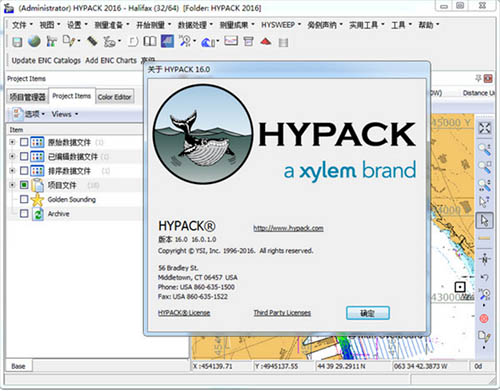Click the hierarchy tree toolbar icon
Image resolution: width=500 pixels, height=391 pixels.
click(x=51, y=42)
